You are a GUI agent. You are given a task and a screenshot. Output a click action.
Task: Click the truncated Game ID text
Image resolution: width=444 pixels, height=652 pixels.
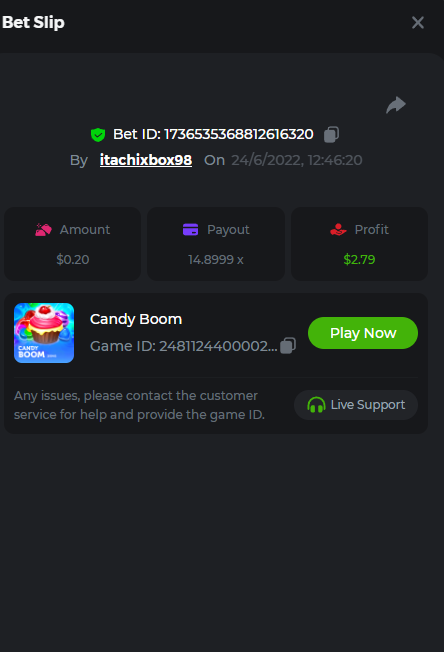(x=184, y=346)
